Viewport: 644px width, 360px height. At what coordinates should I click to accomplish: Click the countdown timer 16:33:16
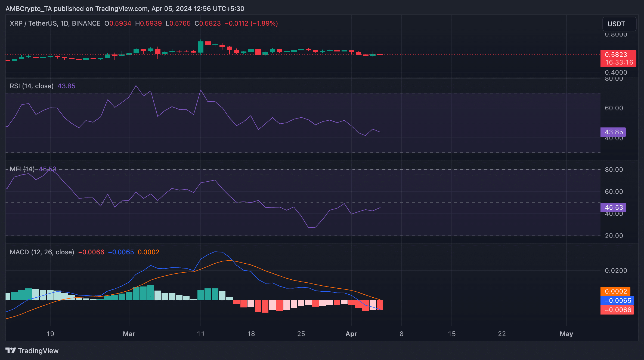pos(619,62)
